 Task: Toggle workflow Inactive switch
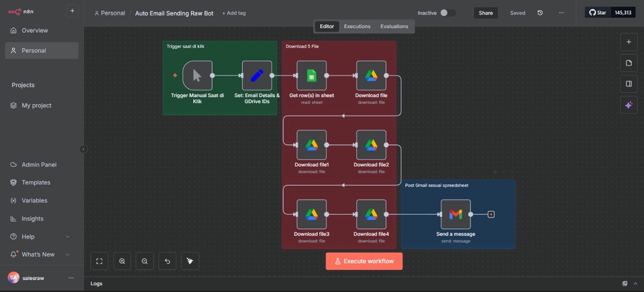(x=447, y=13)
